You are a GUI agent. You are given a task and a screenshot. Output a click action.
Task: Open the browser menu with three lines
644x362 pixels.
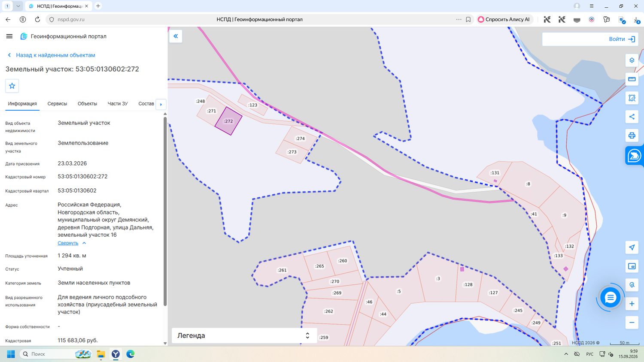coord(592,6)
